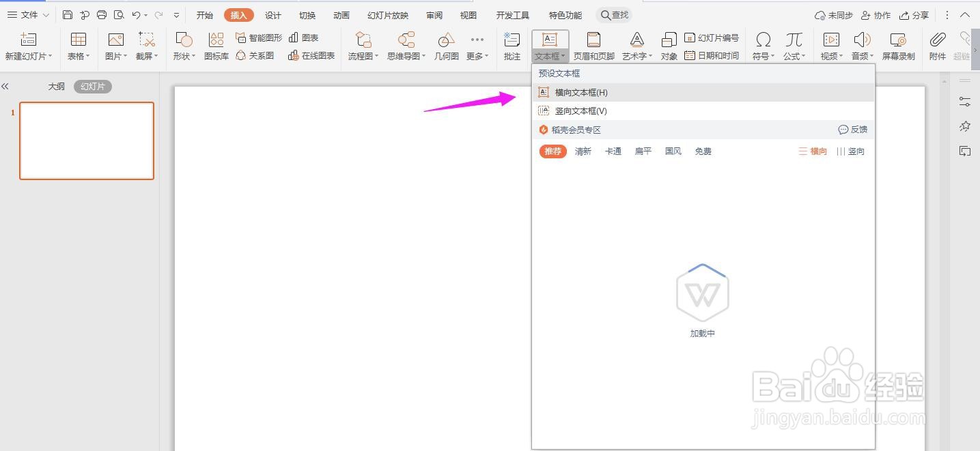The image size is (980, 451).
Task: Click the redo icon
Action: 158,15
